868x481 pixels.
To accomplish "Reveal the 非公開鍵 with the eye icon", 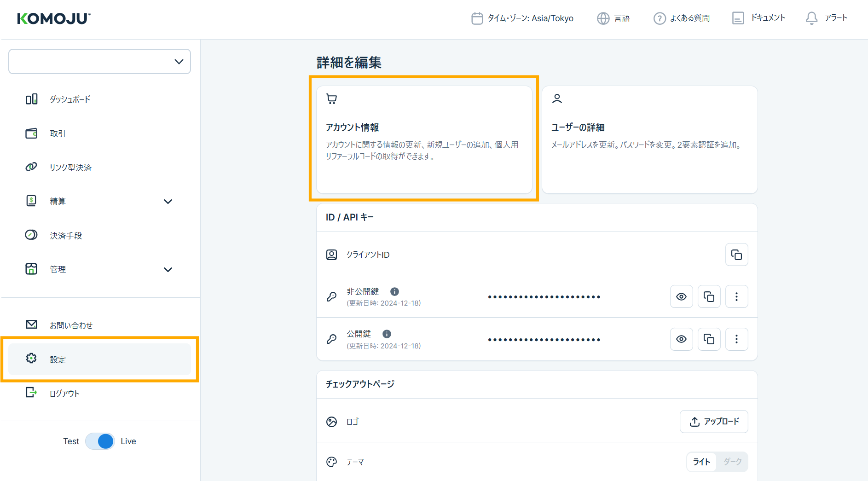I will tap(681, 296).
